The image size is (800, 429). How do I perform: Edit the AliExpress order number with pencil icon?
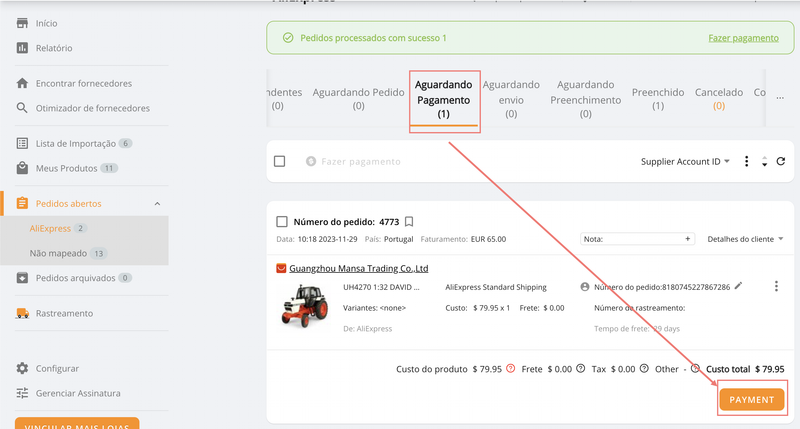738,286
